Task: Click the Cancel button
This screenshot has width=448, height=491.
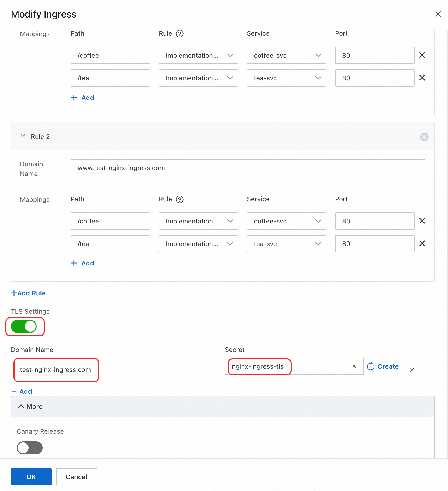Action: [76, 477]
